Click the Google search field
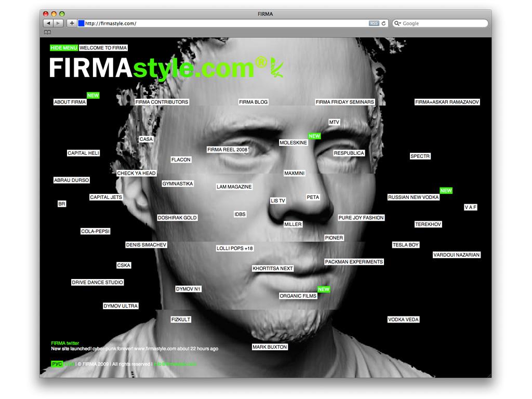Viewport: 532px width, 399px height. pos(441,23)
